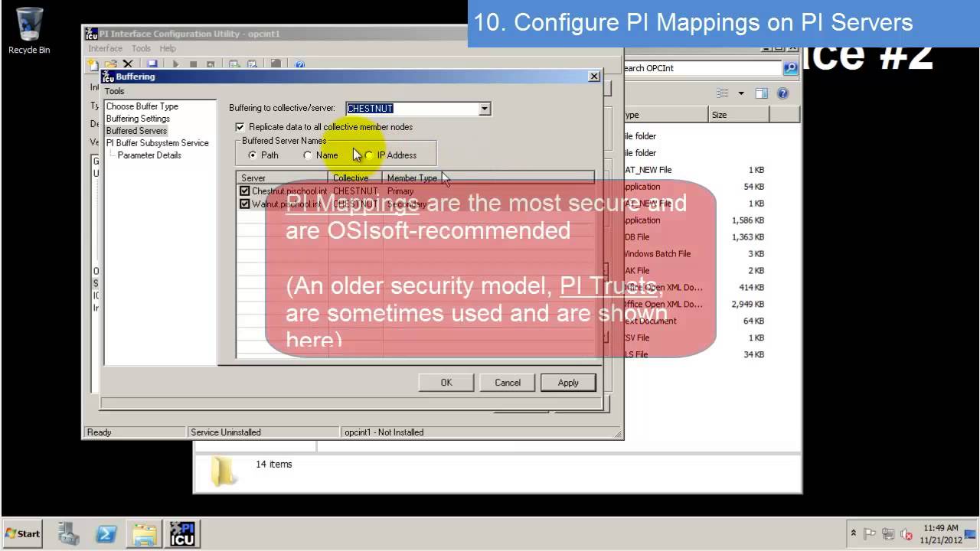Select Buffered Servers in the tree

tap(136, 131)
